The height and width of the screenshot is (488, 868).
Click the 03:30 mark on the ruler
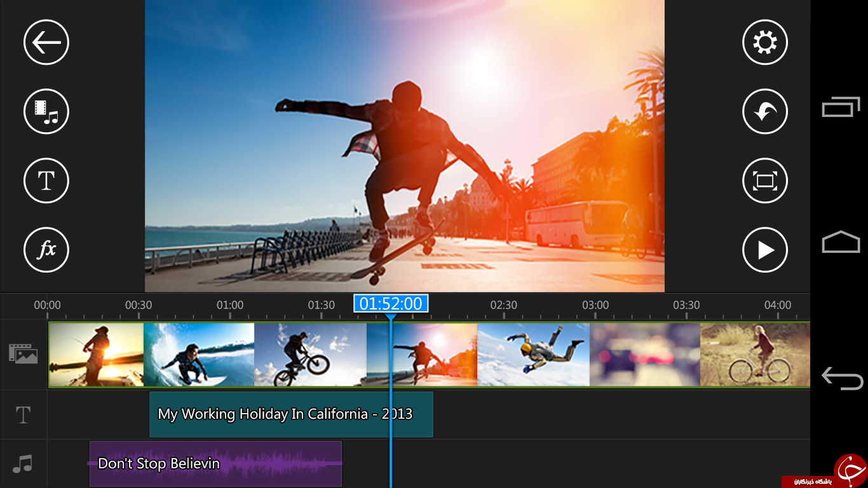click(687, 306)
